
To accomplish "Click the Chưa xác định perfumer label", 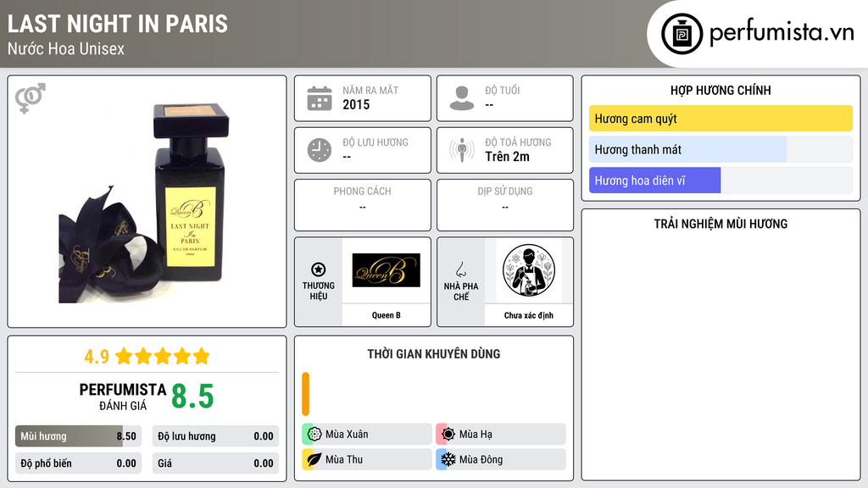I will [x=529, y=315].
